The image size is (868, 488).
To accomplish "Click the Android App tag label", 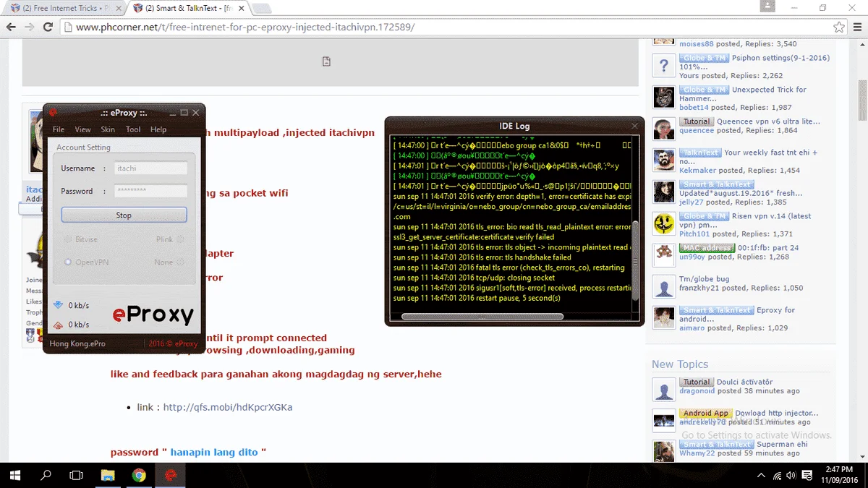I will pos(705,414).
